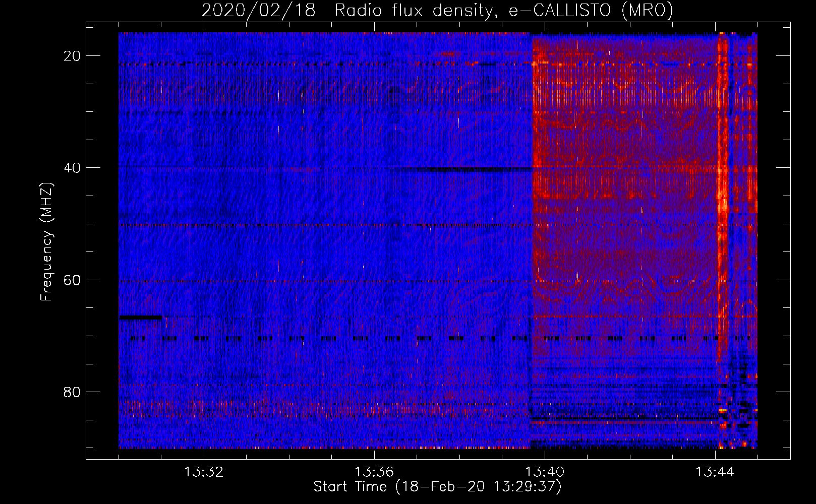816x504 pixels.
Task: Click the 60 MHz frequency tick label
Action: point(72,280)
